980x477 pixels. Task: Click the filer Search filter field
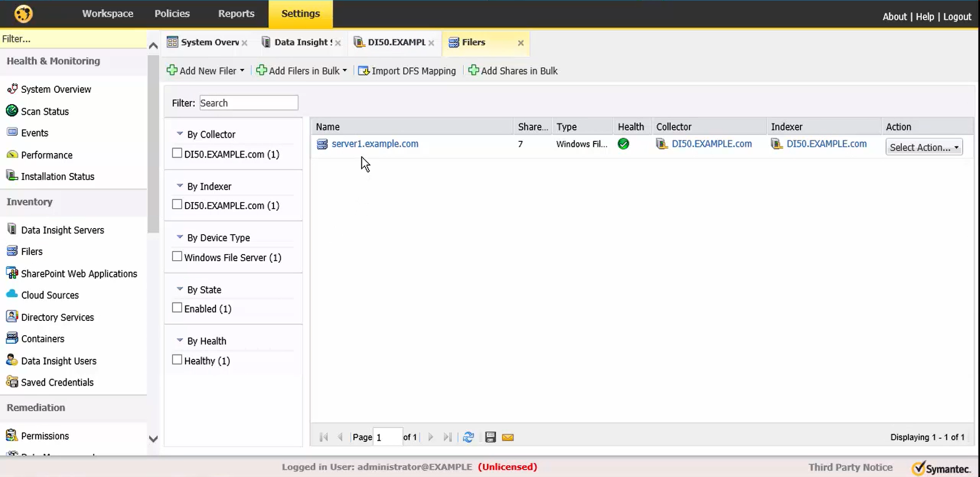(249, 103)
